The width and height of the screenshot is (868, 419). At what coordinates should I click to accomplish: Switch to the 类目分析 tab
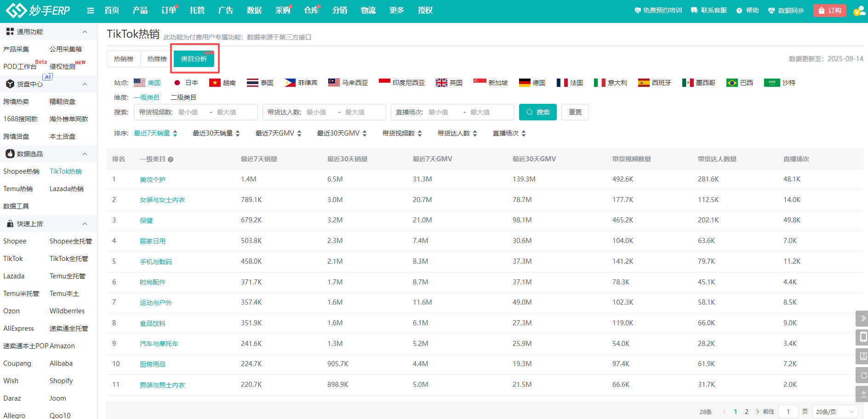point(194,59)
